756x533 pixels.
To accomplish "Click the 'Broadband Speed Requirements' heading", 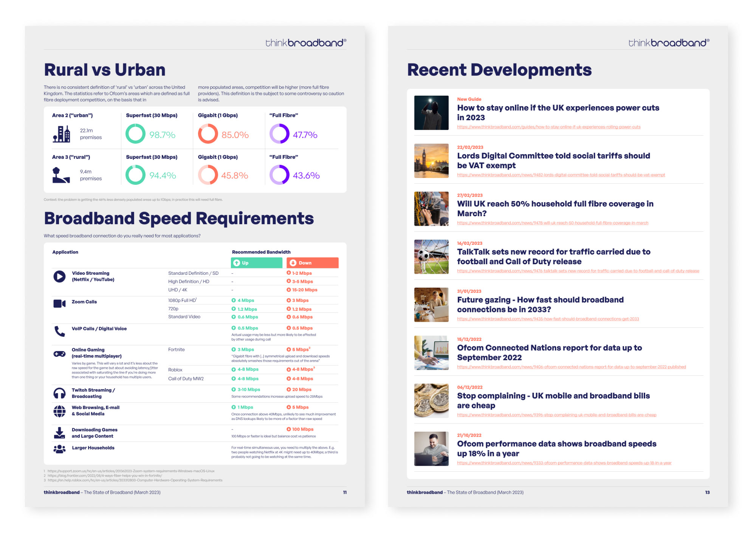I will pos(179,218).
